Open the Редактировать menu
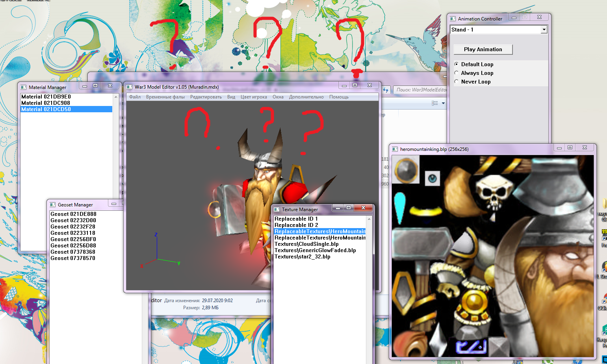The width and height of the screenshot is (607, 364). pos(206,97)
